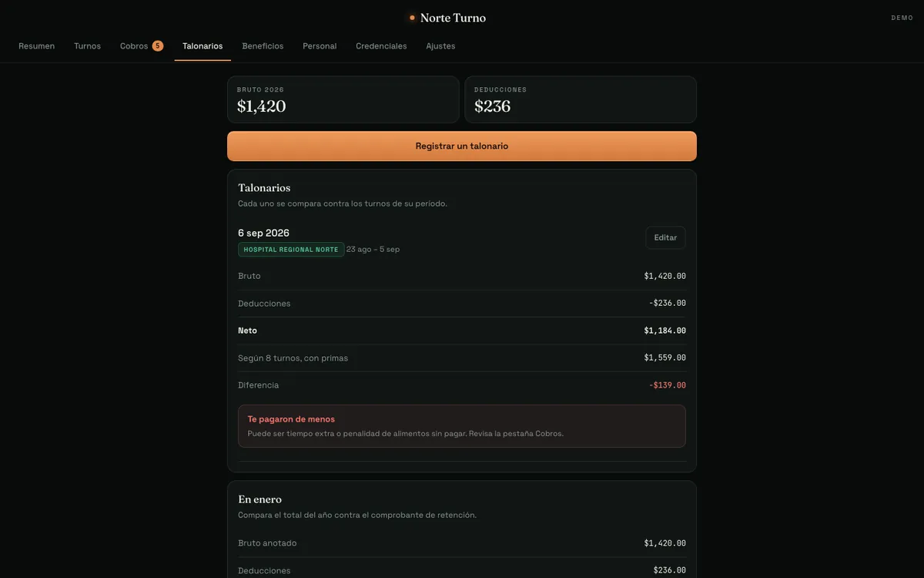View the Credenciales tab
The image size is (924, 578).
pos(381,46)
